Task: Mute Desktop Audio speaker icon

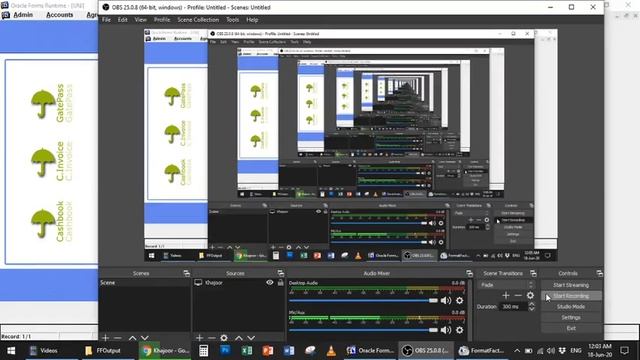Action: [446, 300]
